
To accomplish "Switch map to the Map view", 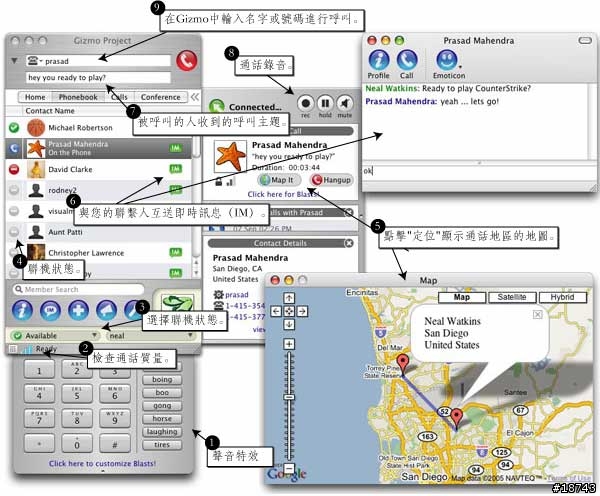I will (x=462, y=297).
